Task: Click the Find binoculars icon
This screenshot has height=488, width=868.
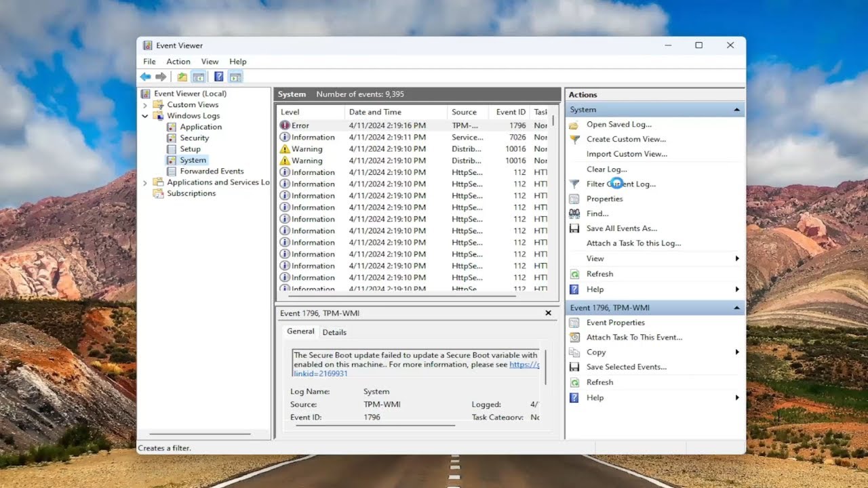Action: pos(574,214)
